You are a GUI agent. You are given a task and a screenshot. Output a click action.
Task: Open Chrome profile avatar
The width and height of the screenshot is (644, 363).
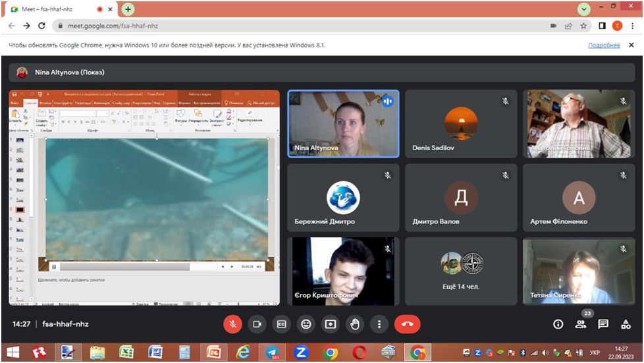tap(617, 26)
